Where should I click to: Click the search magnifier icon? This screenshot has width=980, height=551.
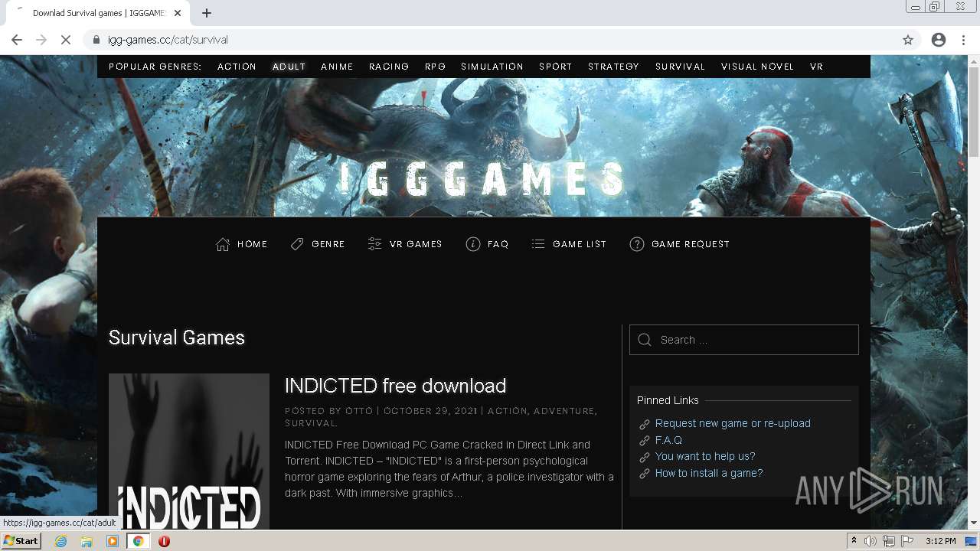pyautogui.click(x=645, y=340)
